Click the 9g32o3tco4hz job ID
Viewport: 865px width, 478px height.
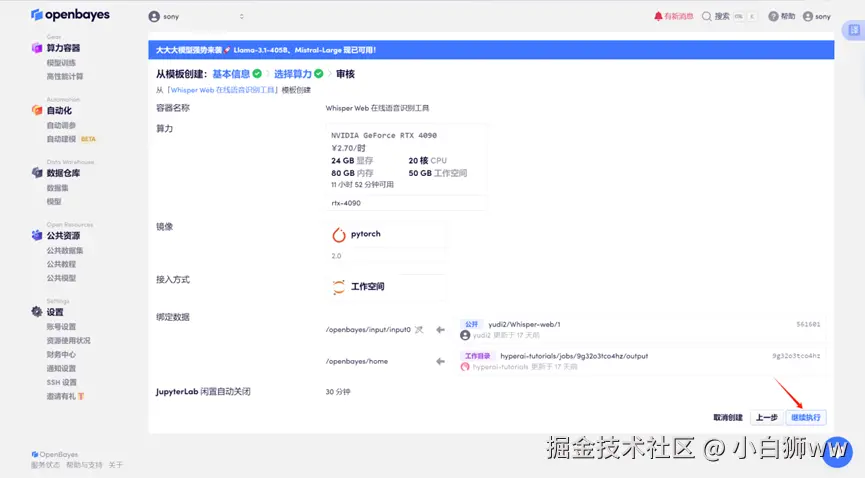(796, 356)
